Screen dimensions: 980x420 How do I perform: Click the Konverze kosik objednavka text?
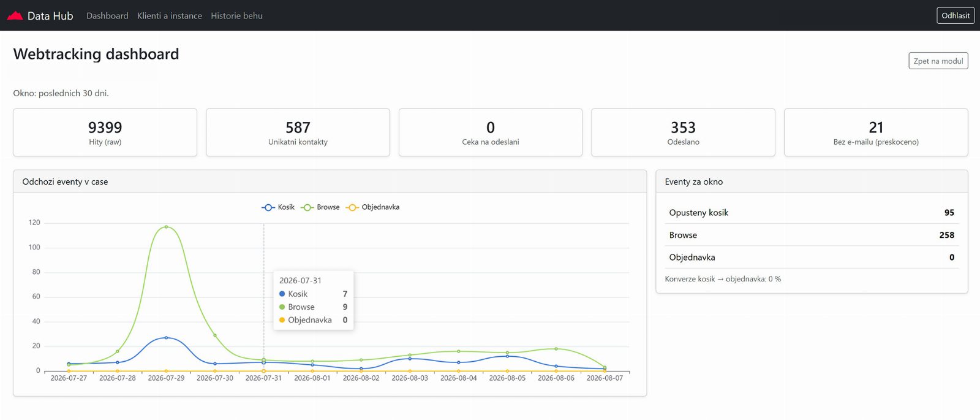pos(723,279)
